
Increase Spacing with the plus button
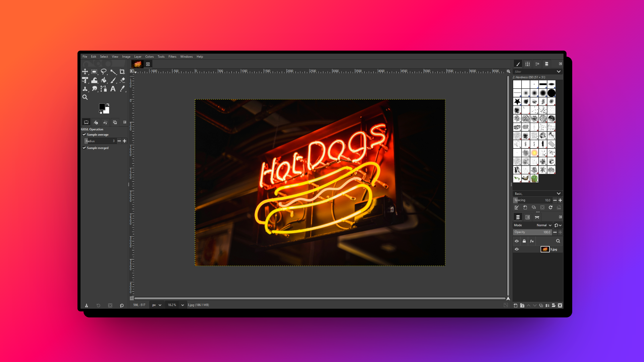[x=560, y=200]
